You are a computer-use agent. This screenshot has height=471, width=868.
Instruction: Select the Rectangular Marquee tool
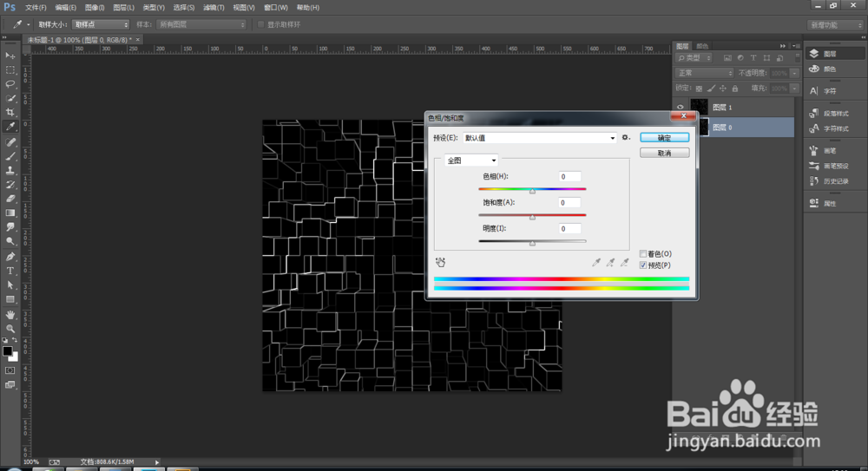(x=10, y=69)
